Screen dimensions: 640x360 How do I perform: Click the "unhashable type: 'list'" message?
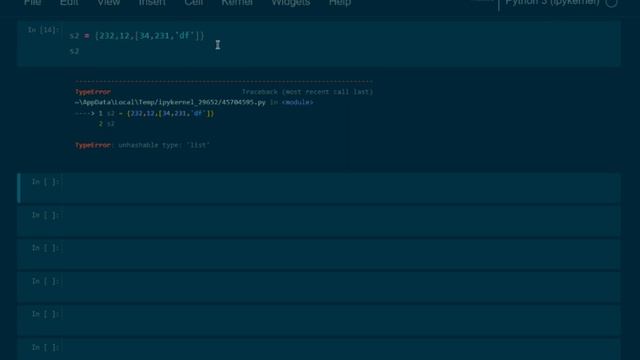click(164, 145)
